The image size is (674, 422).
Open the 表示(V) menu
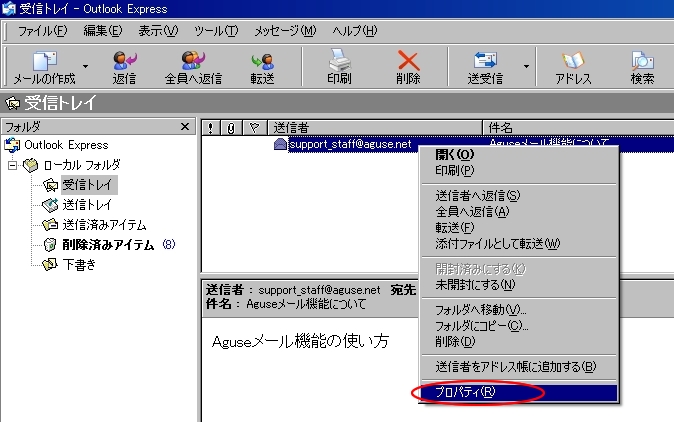158,31
